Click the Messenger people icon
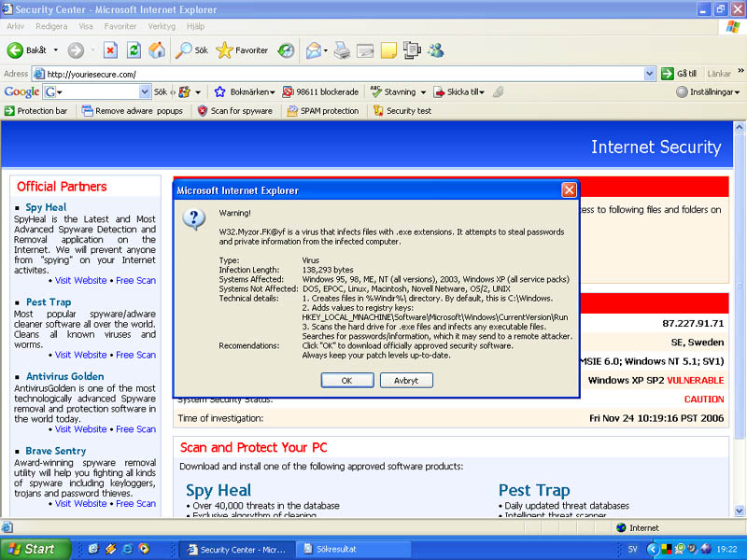This screenshot has height=560, width=747. [435, 50]
